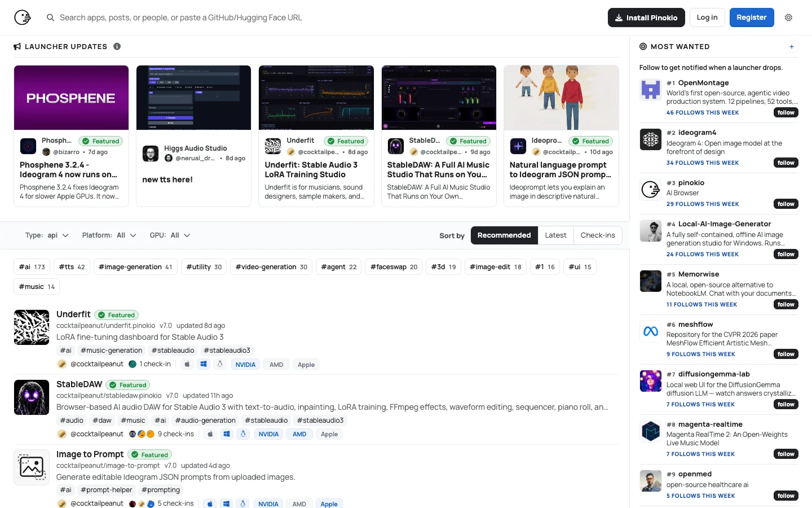The width and height of the screenshot is (812, 508).
Task: Toggle the #ai 173 tag filter
Action: 32,267
